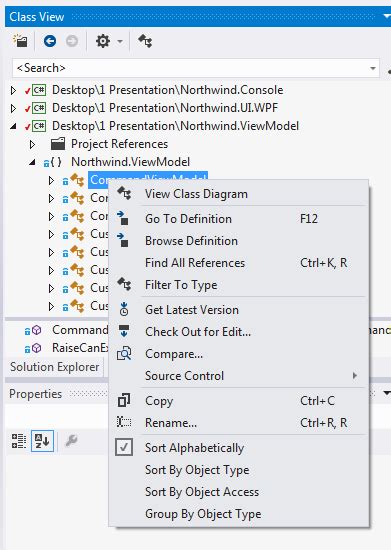Select Sort By Object Type option

click(197, 470)
